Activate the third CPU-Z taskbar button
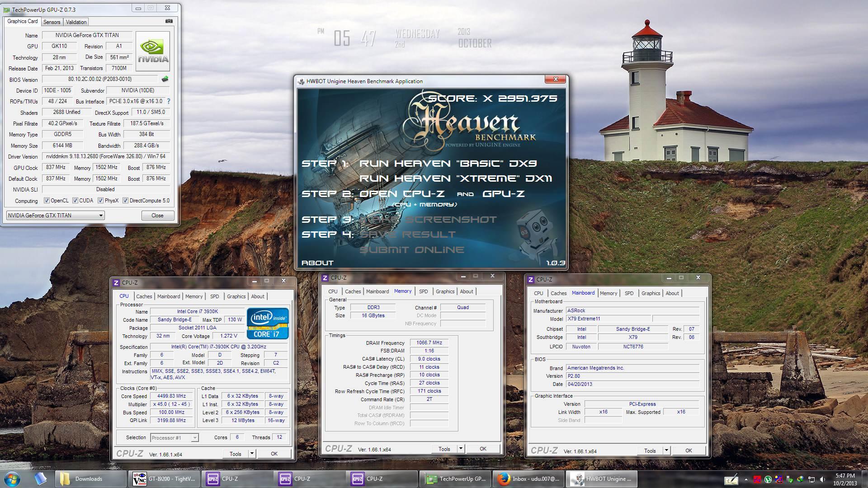The height and width of the screenshot is (488, 868). (x=382, y=479)
